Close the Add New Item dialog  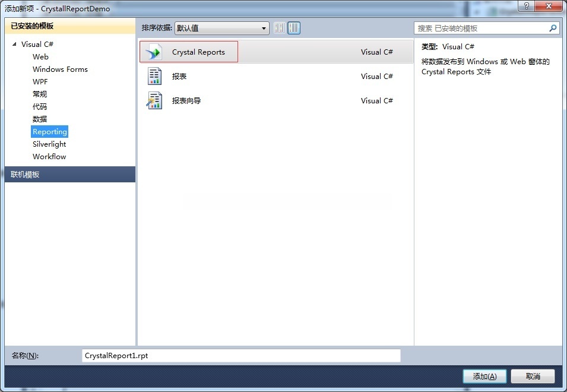point(549,6)
